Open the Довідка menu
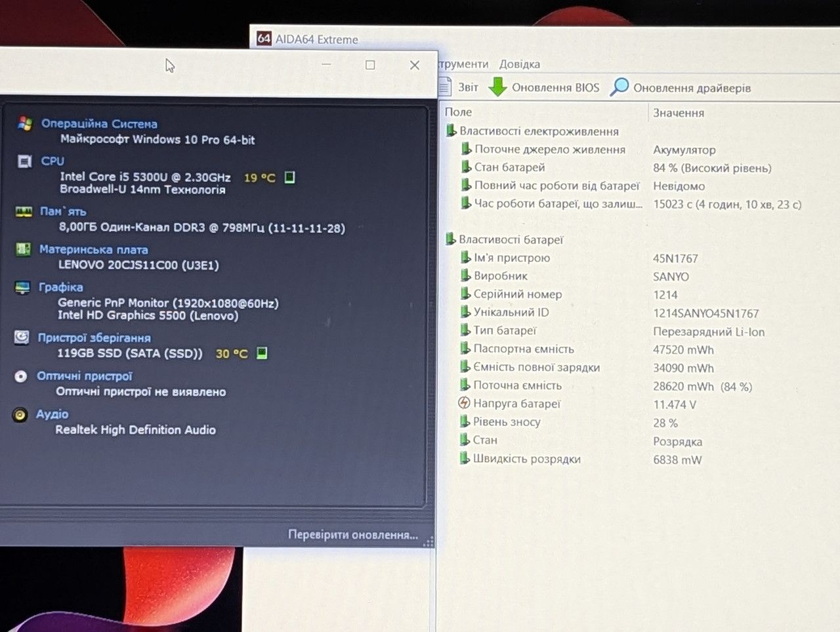Viewport: 840px width, 632px height. click(x=519, y=64)
